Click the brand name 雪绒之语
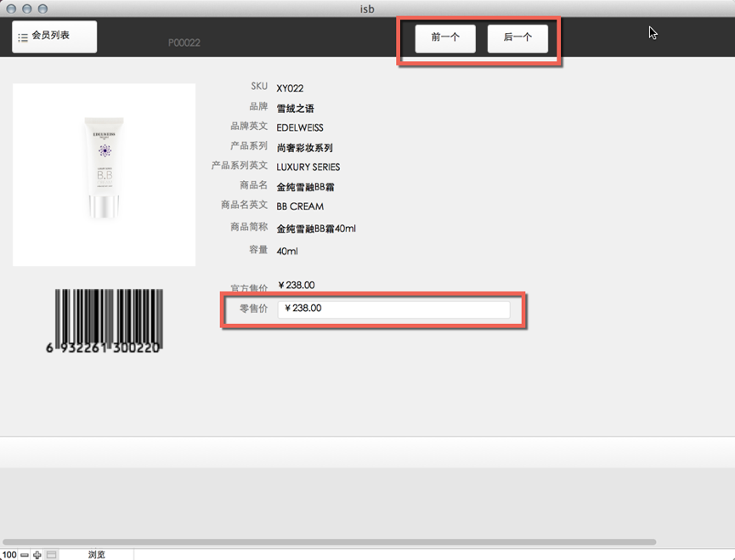This screenshot has width=735, height=560. pos(296,109)
